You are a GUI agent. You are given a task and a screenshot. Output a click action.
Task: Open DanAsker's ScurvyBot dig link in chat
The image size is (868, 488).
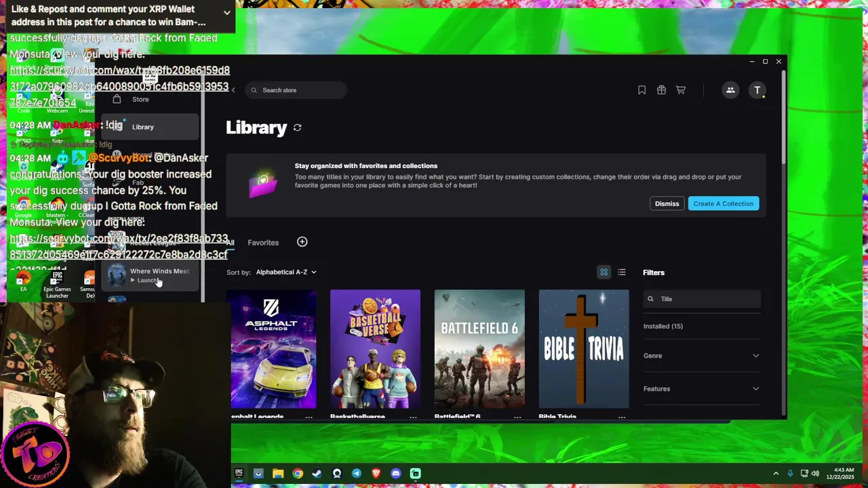tap(119, 247)
